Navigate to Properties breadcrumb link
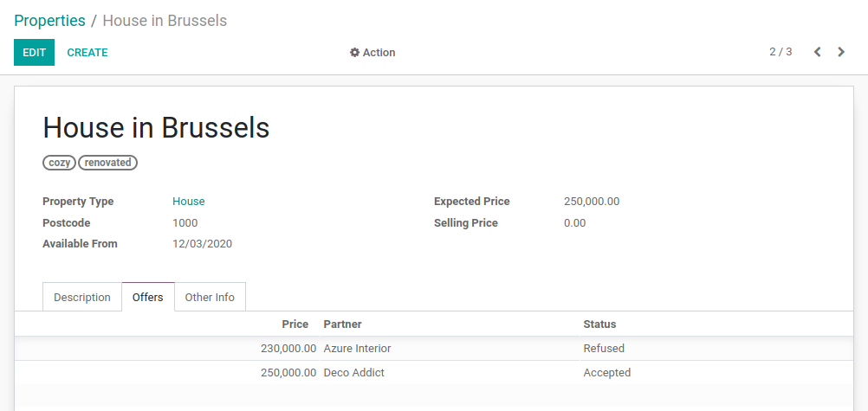The width and height of the screenshot is (868, 411). (x=49, y=21)
